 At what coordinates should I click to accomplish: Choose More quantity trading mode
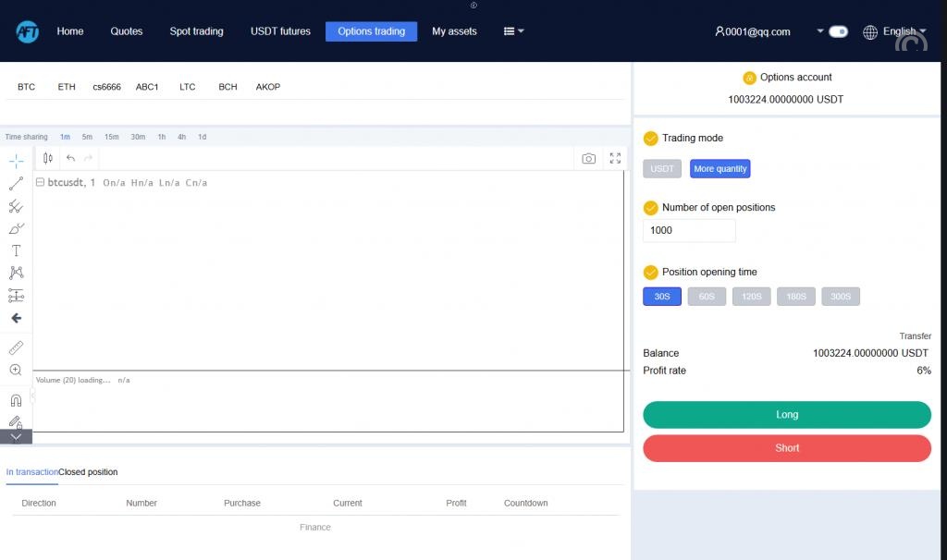(719, 169)
